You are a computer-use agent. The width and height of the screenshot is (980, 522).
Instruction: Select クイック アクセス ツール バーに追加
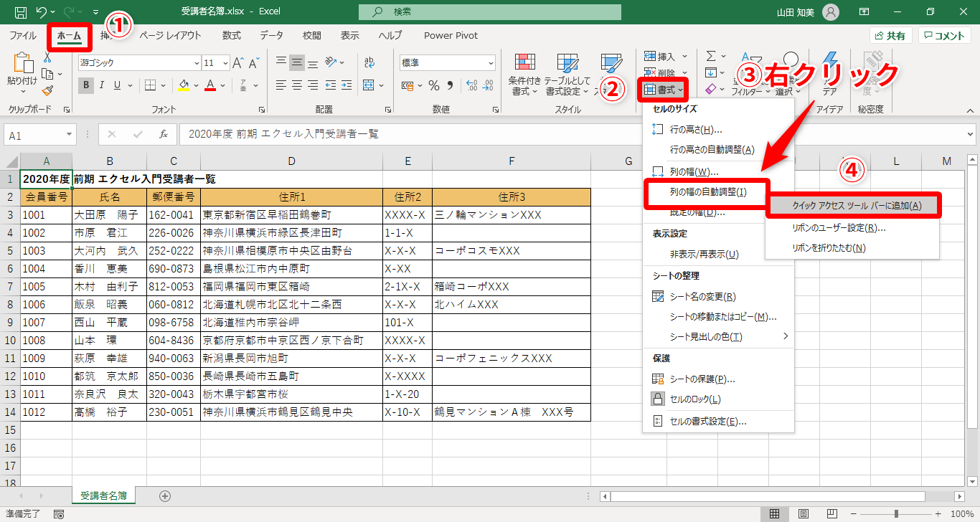point(854,206)
